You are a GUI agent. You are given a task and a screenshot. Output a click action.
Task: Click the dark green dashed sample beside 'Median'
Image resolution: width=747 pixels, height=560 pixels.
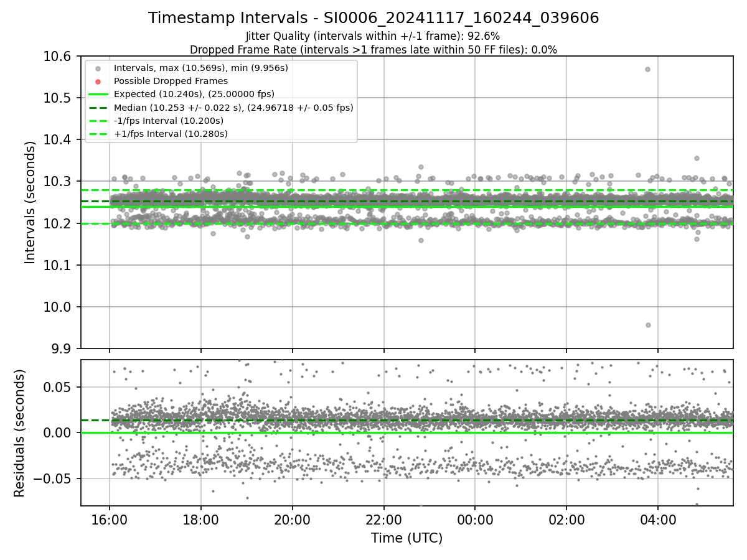point(98,108)
